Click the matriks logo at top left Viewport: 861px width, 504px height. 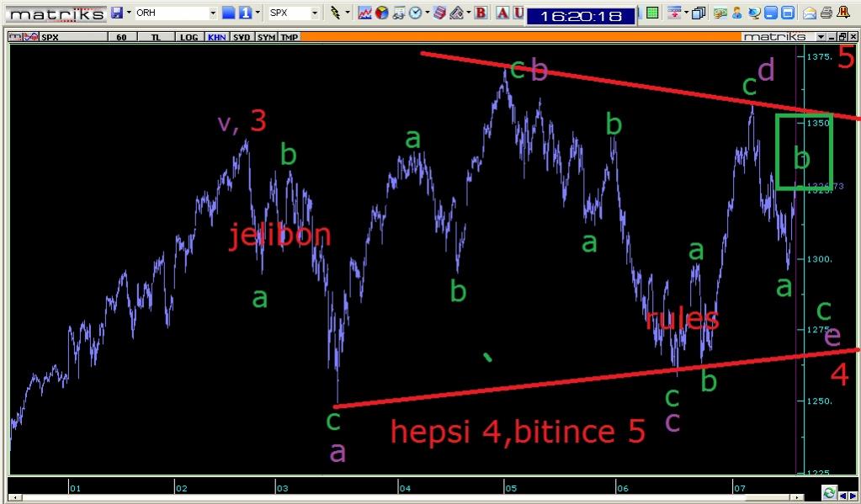click(56, 13)
